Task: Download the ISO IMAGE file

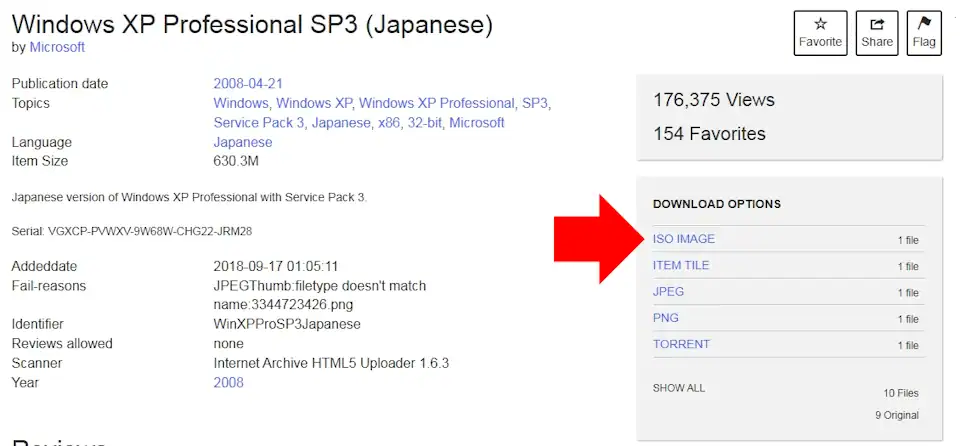Action: tap(684, 239)
